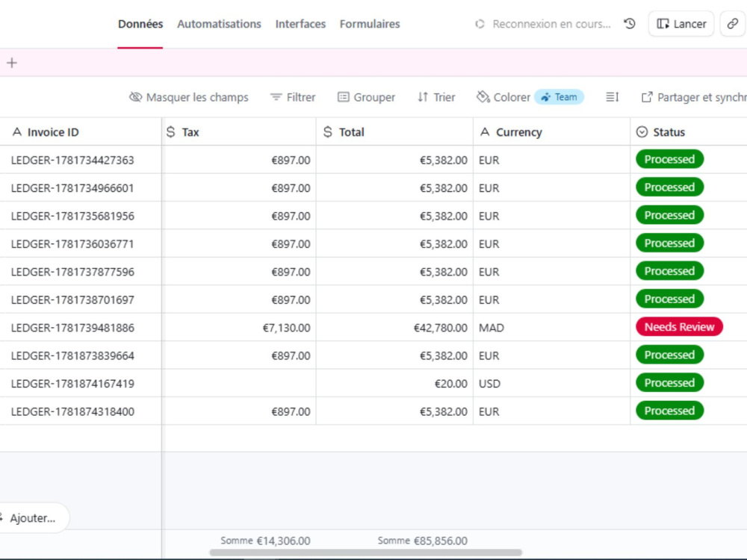
Task: Click the Total currency field icon
Action: click(x=328, y=132)
